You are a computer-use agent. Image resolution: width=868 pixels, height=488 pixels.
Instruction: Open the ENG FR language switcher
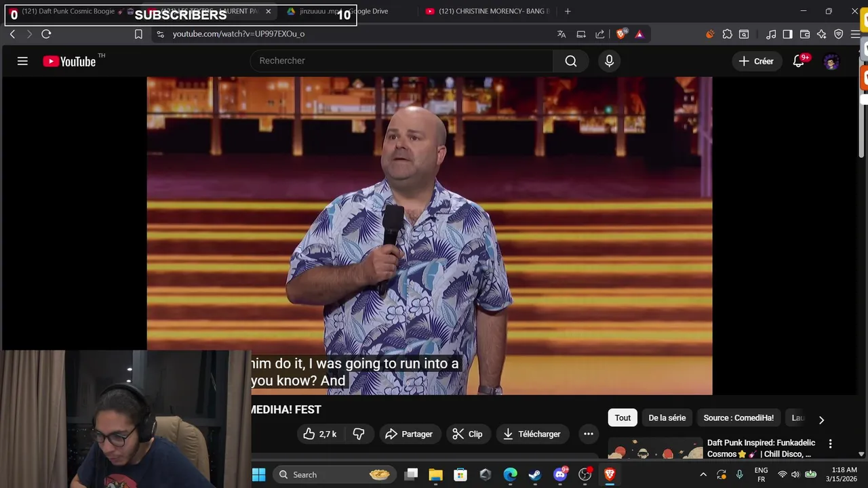click(761, 475)
